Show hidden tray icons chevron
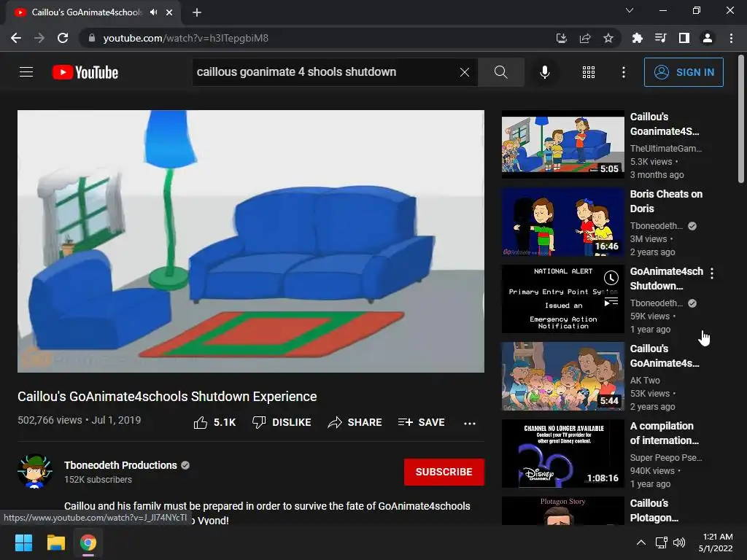The height and width of the screenshot is (560, 747). [x=641, y=542]
